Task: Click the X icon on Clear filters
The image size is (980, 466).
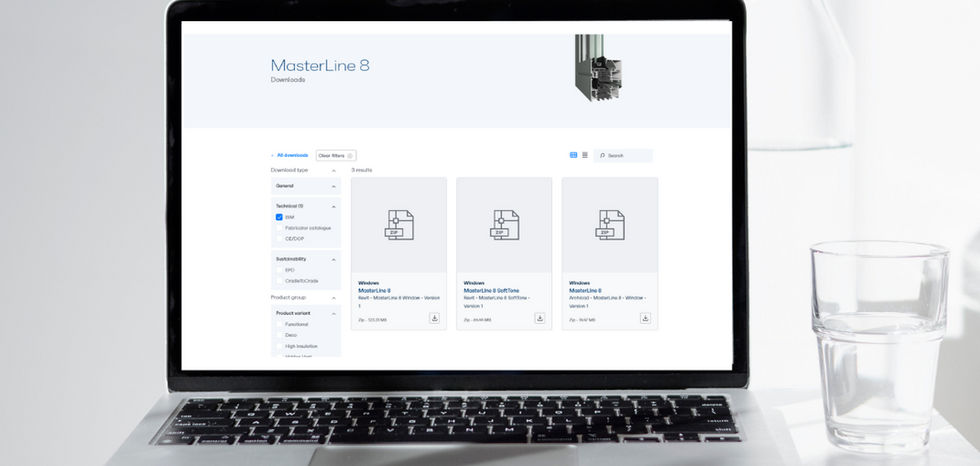Action: click(x=350, y=155)
